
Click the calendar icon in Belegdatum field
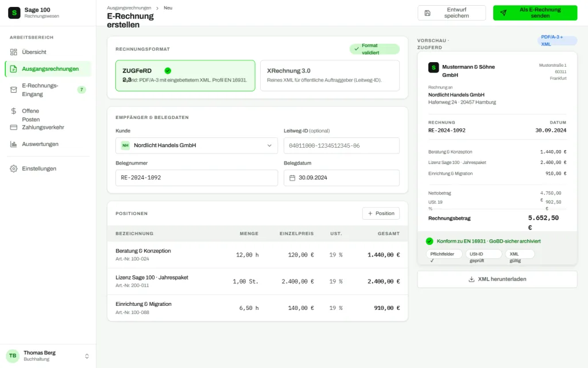point(292,178)
